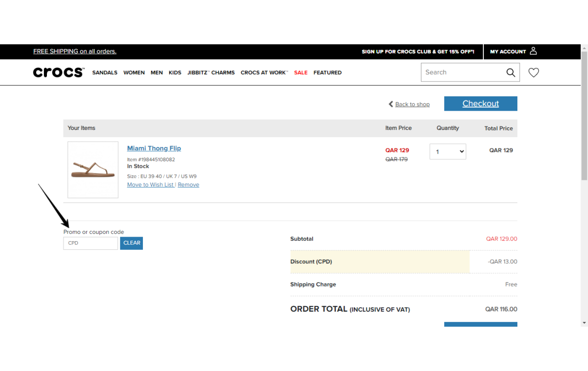The image size is (588, 371).
Task: Open the Kids menu
Action: (175, 73)
